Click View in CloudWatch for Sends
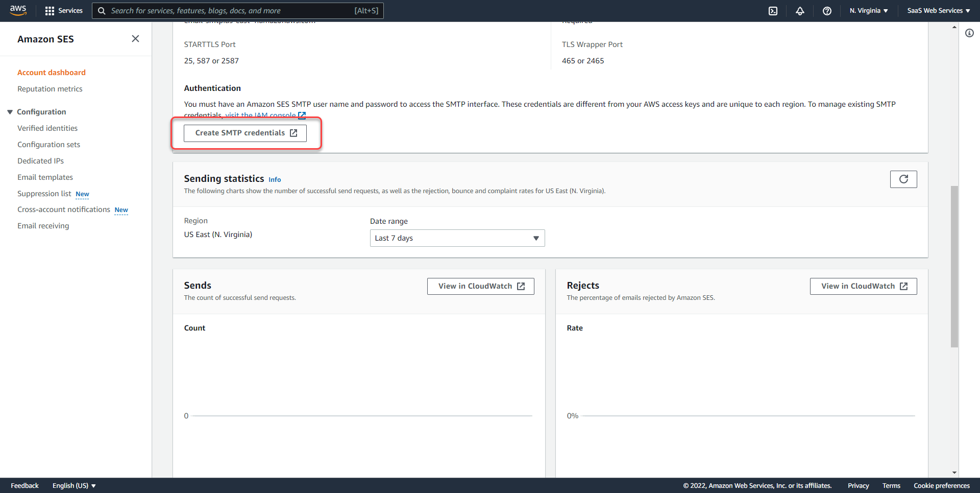Image resolution: width=980 pixels, height=493 pixels. point(481,286)
